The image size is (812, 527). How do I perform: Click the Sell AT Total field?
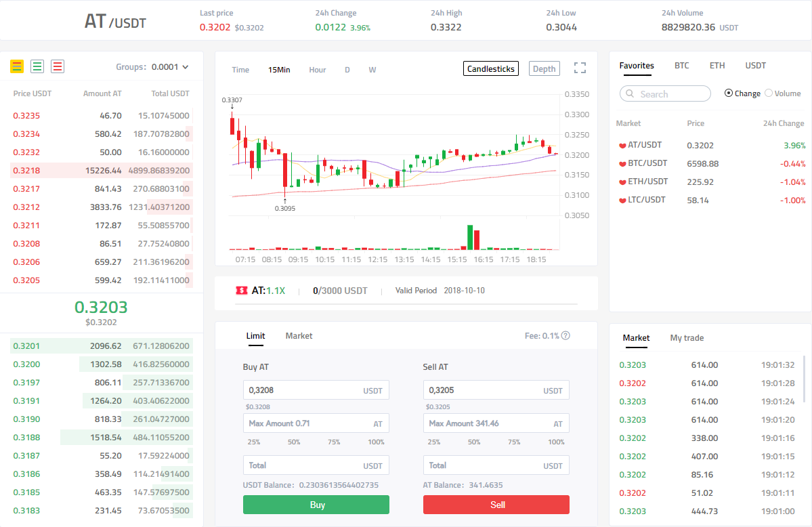pos(496,465)
